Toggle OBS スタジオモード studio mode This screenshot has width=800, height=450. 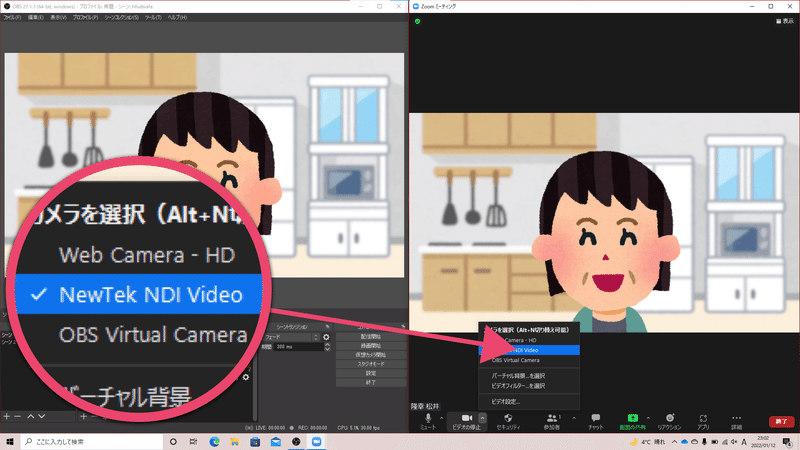[371, 364]
